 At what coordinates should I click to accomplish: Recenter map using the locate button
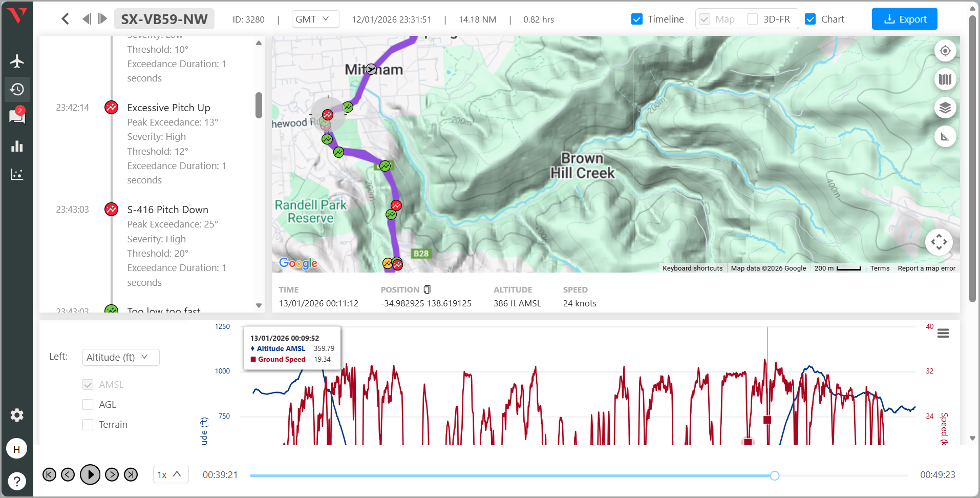pyautogui.click(x=945, y=51)
